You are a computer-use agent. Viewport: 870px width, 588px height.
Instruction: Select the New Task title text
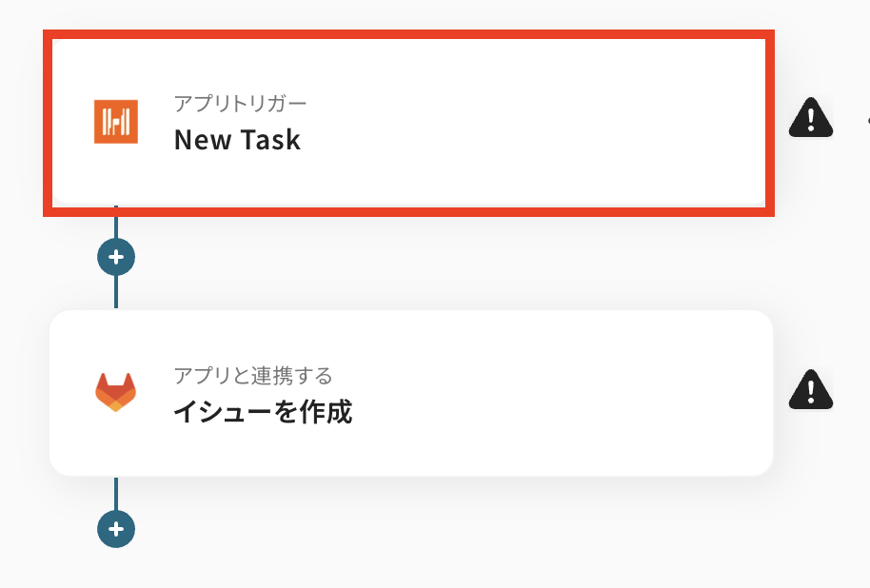point(237,141)
